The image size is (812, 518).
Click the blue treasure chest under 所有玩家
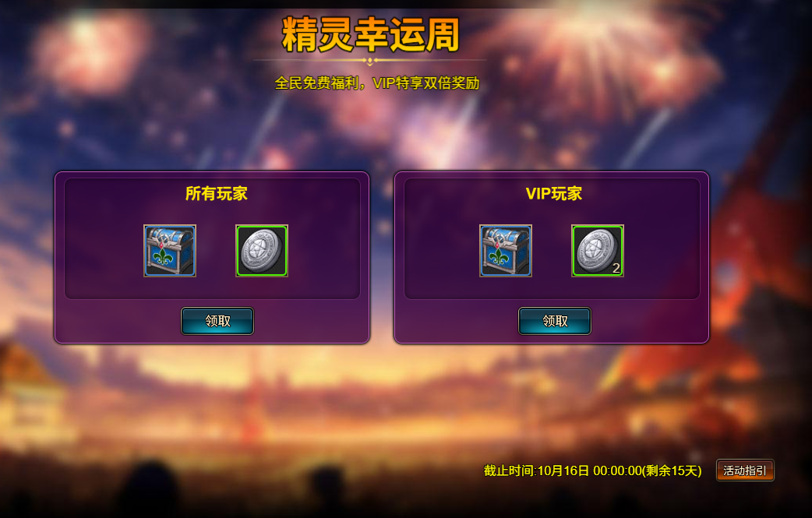click(x=170, y=251)
